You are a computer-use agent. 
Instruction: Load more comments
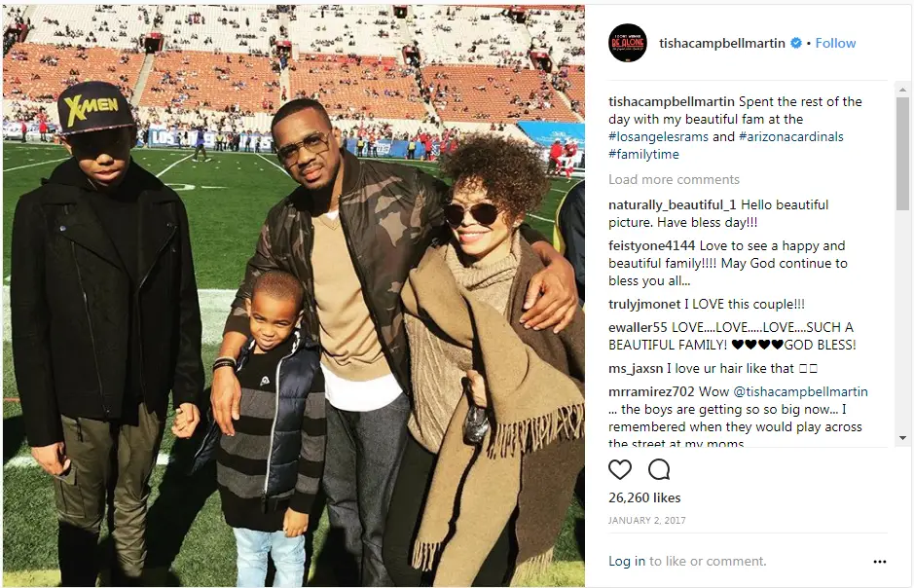(674, 179)
